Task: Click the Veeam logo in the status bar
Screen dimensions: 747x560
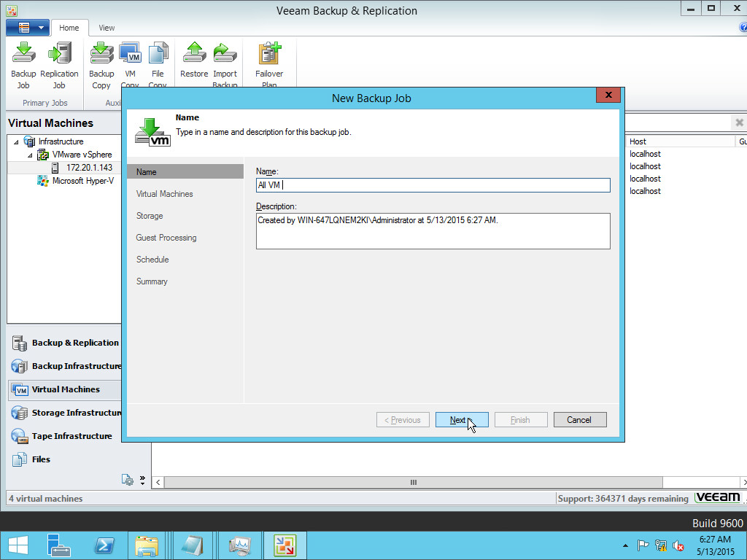Action: pyautogui.click(x=718, y=497)
